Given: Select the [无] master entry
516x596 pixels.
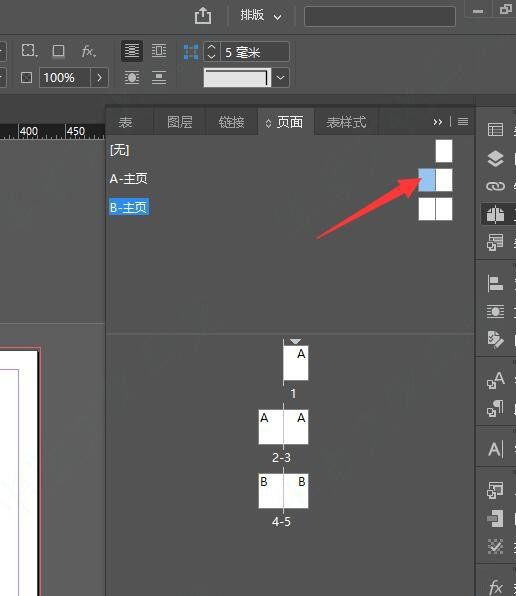Looking at the screenshot, I should (x=120, y=150).
